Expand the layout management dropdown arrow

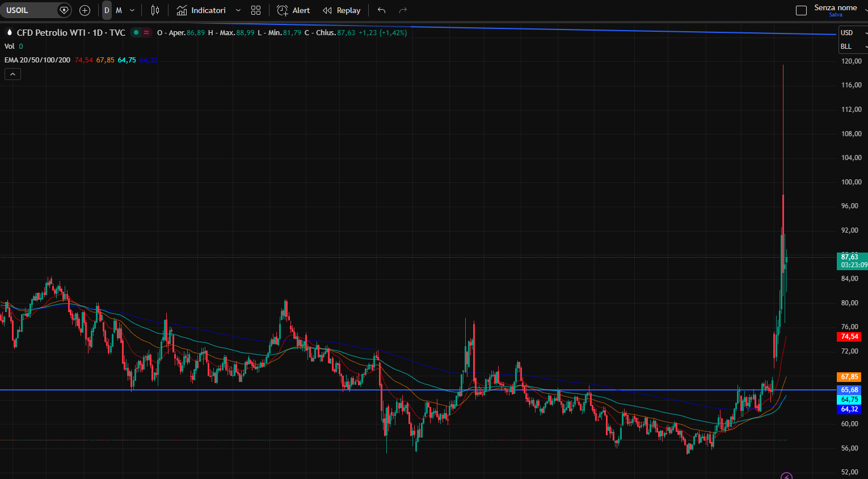[865, 10]
